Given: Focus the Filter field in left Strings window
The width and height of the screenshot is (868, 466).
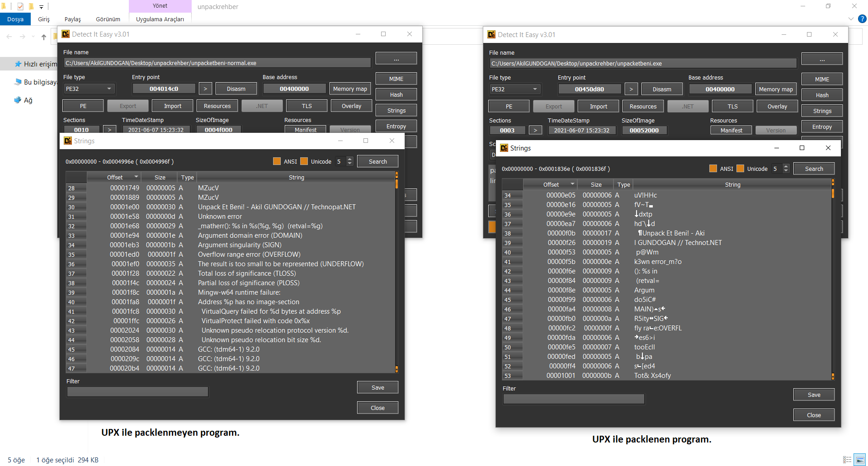Looking at the screenshot, I should 137,391.
